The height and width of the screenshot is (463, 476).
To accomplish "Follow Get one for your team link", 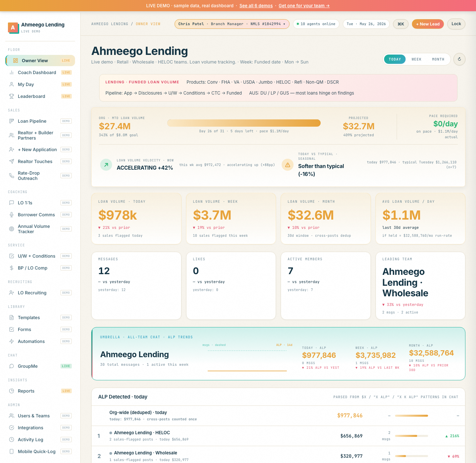I will point(304,6).
